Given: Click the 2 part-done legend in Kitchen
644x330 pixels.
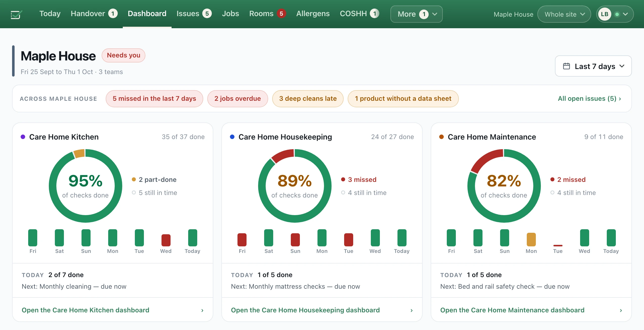Looking at the screenshot, I should point(154,180).
